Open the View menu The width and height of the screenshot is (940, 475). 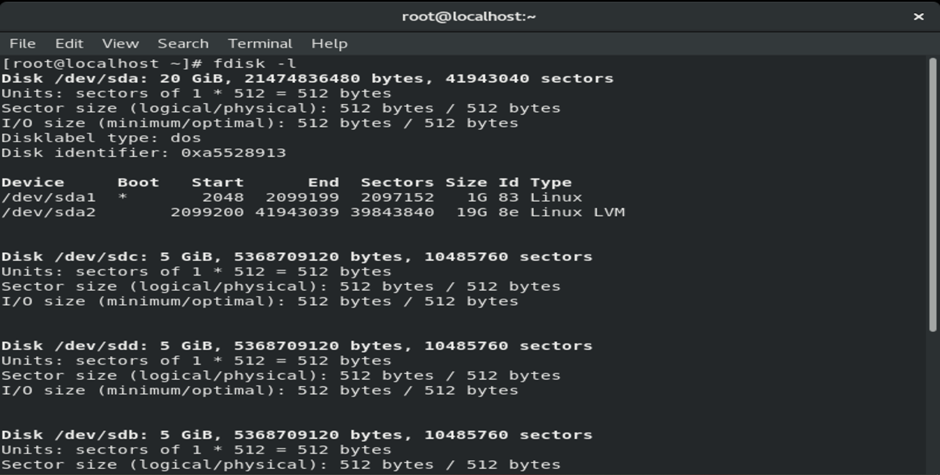120,44
